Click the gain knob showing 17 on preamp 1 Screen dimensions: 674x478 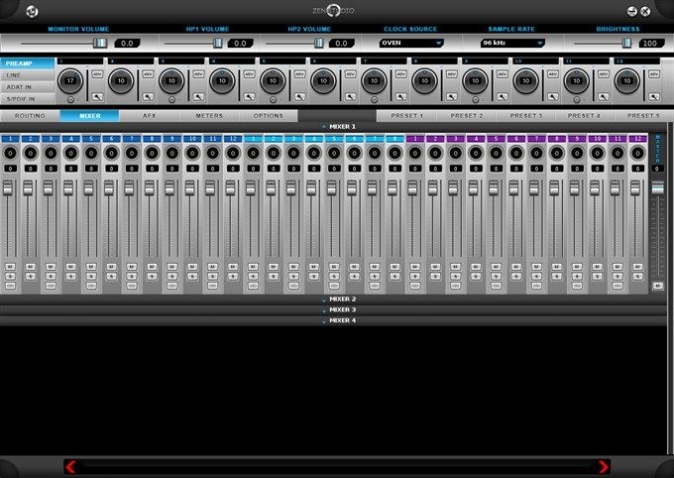70,81
